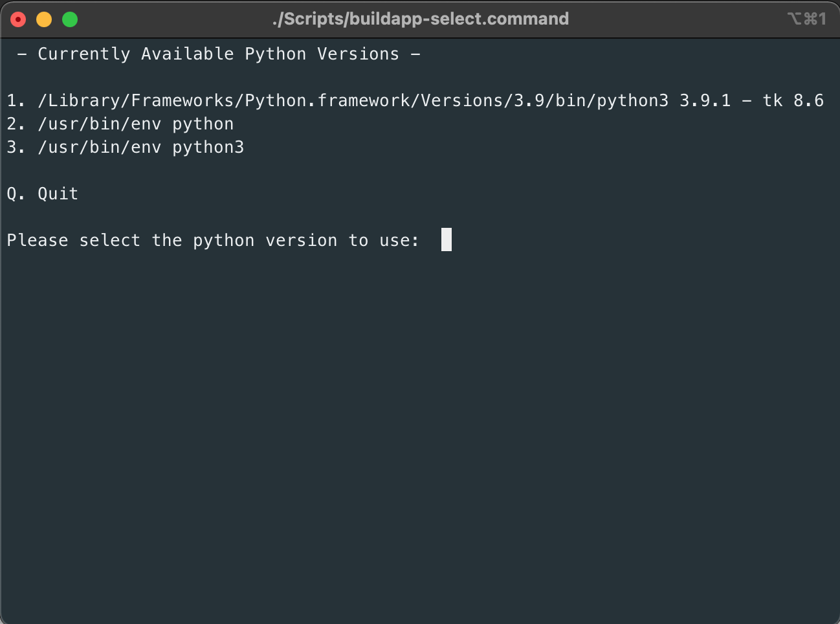Click the Terminal window red close icon
Image resolution: width=840 pixels, height=624 pixels.
point(17,19)
